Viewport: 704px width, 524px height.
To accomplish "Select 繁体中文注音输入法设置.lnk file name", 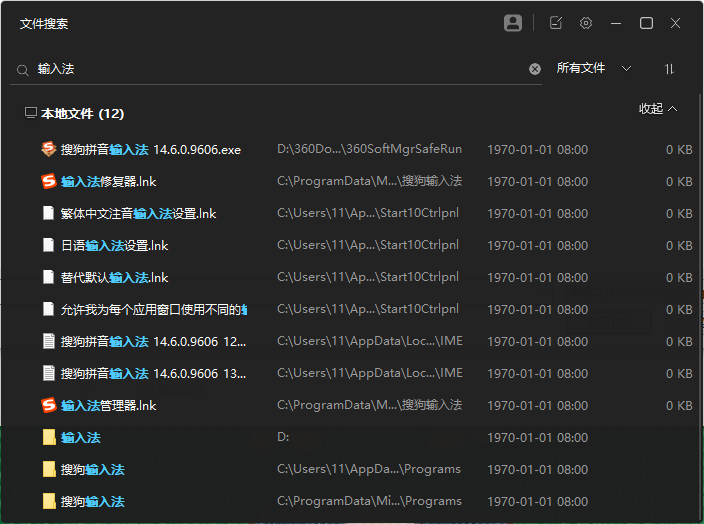I will coord(138,214).
